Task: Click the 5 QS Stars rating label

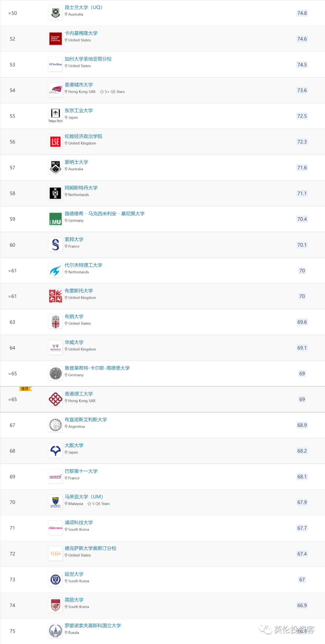Action: tap(99, 504)
